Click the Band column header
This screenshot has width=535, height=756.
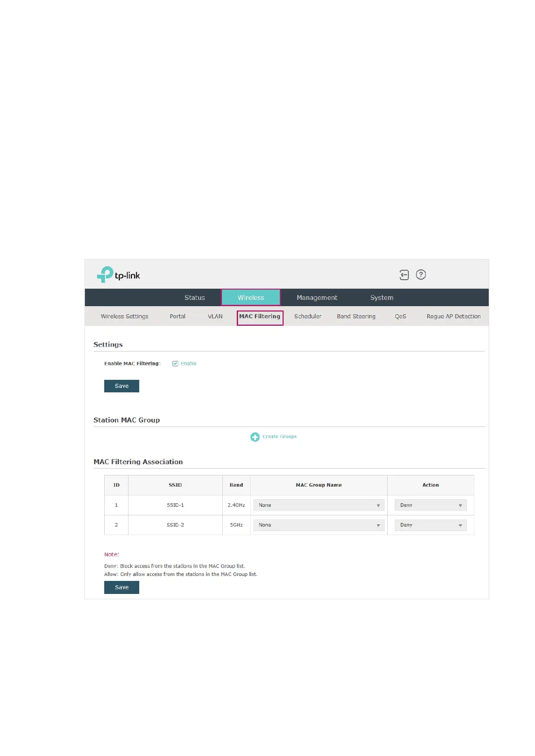tap(236, 485)
